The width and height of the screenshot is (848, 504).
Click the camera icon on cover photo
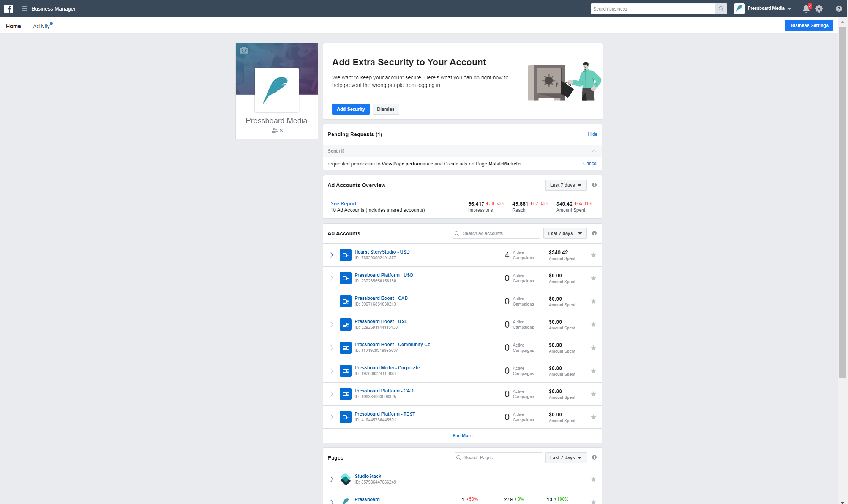click(x=244, y=50)
